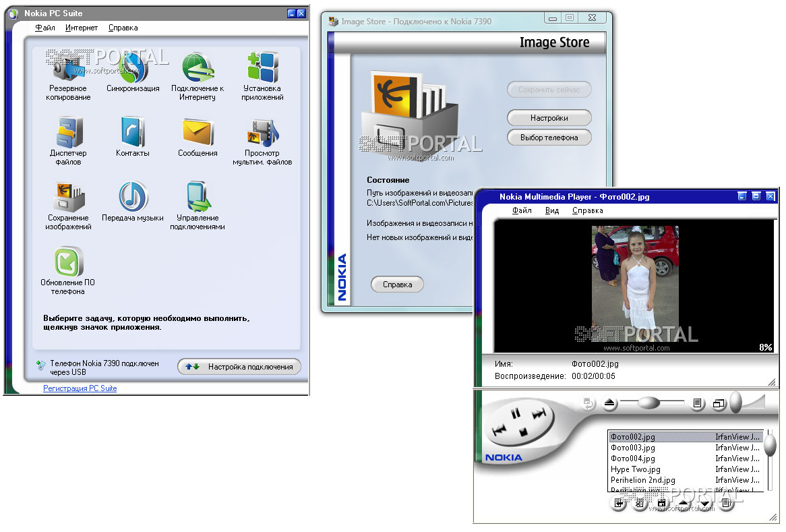Click Регистрация PC Suite link
The height and width of the screenshot is (532, 786).
tap(80, 388)
